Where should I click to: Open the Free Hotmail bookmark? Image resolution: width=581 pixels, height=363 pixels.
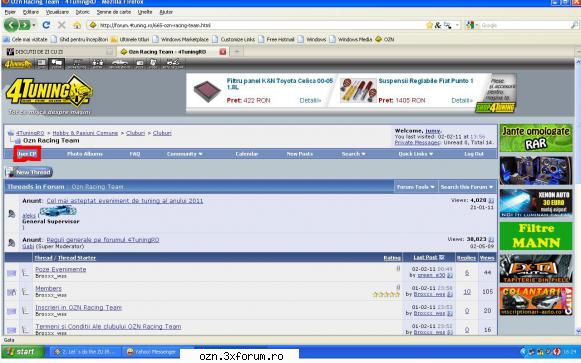tap(276, 39)
